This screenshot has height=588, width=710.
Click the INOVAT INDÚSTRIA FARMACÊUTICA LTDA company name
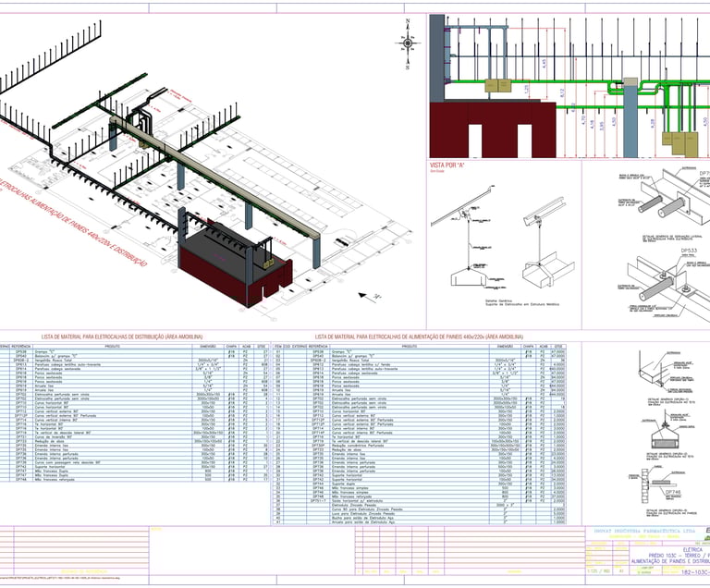point(643,530)
